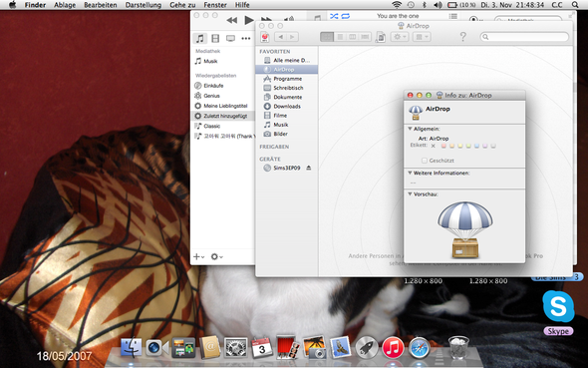Select the Music library icon in iTunes
The width and height of the screenshot is (588, 368).
(200, 38)
